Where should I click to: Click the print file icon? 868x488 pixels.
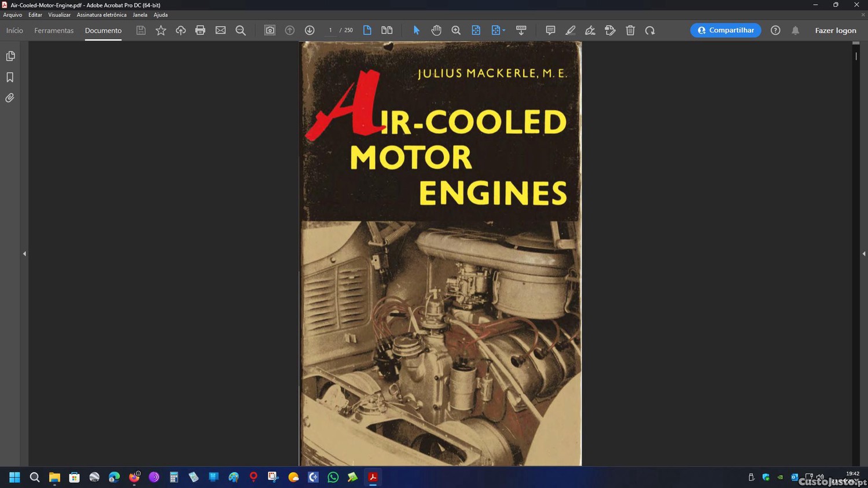[x=200, y=30]
